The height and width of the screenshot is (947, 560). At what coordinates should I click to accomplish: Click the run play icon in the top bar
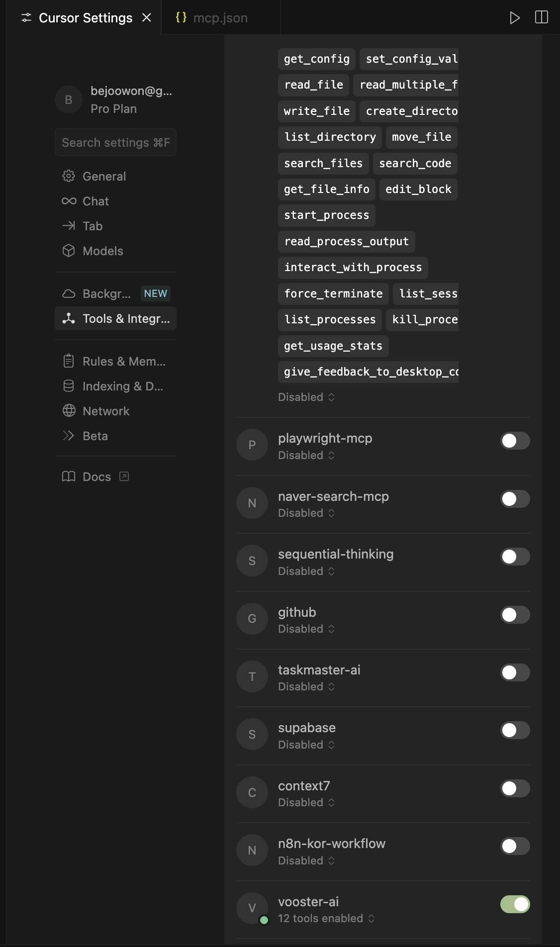pos(515,18)
